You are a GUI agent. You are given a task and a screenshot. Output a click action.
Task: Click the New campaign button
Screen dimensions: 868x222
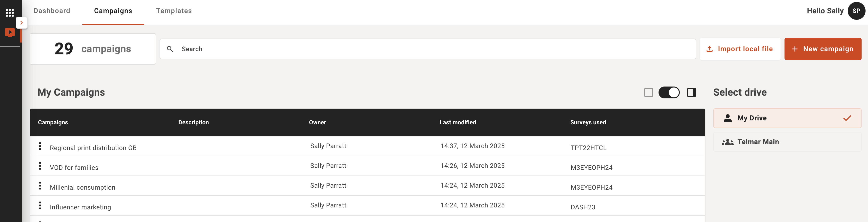point(823,49)
